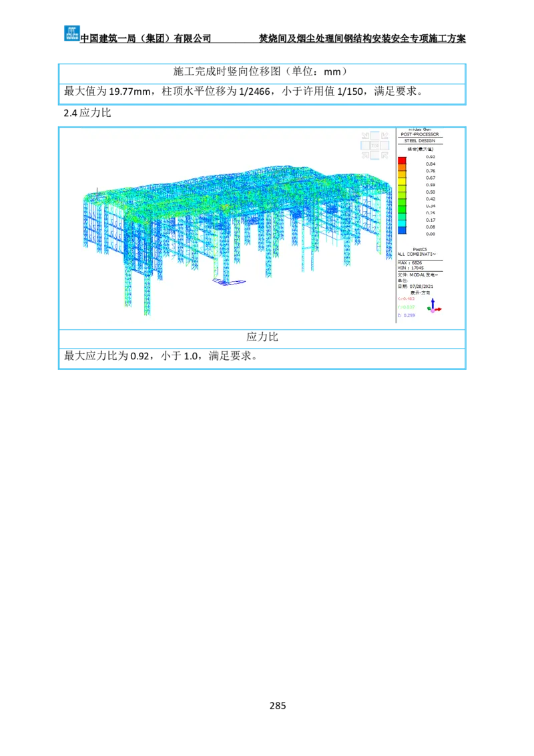Click the lower-left diagonal arrow of view cube
534x756 pixels.
click(365, 155)
